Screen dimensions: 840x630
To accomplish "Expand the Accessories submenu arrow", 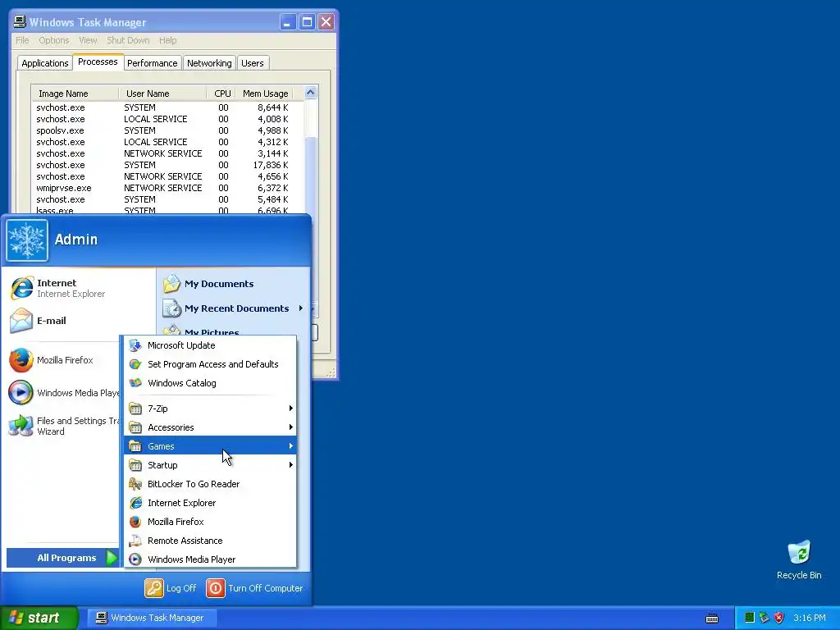I will 291,427.
